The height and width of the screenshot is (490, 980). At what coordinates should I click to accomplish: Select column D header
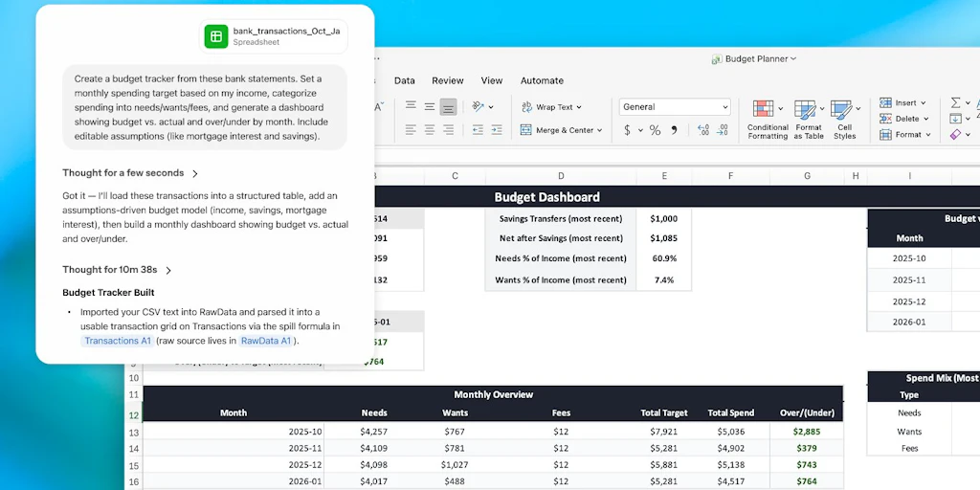[x=561, y=176]
